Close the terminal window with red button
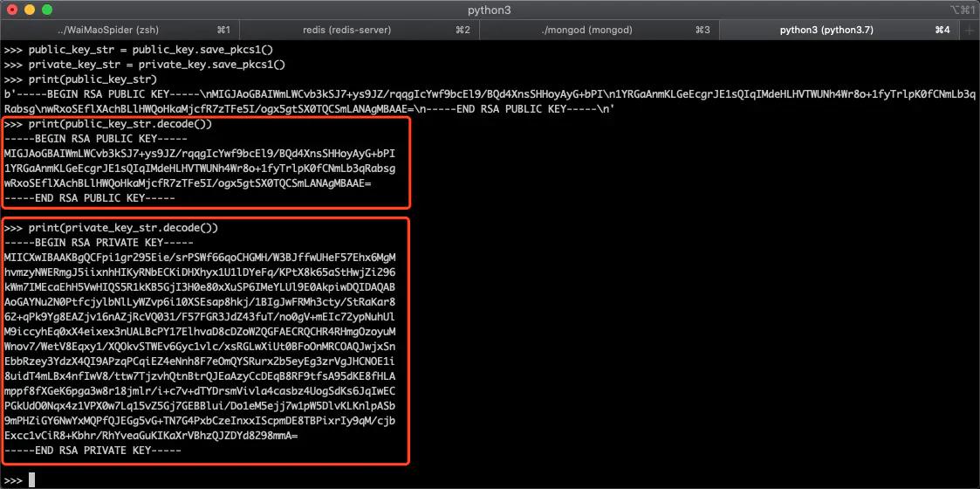Screen dimensions: 980x489 (x=12, y=10)
